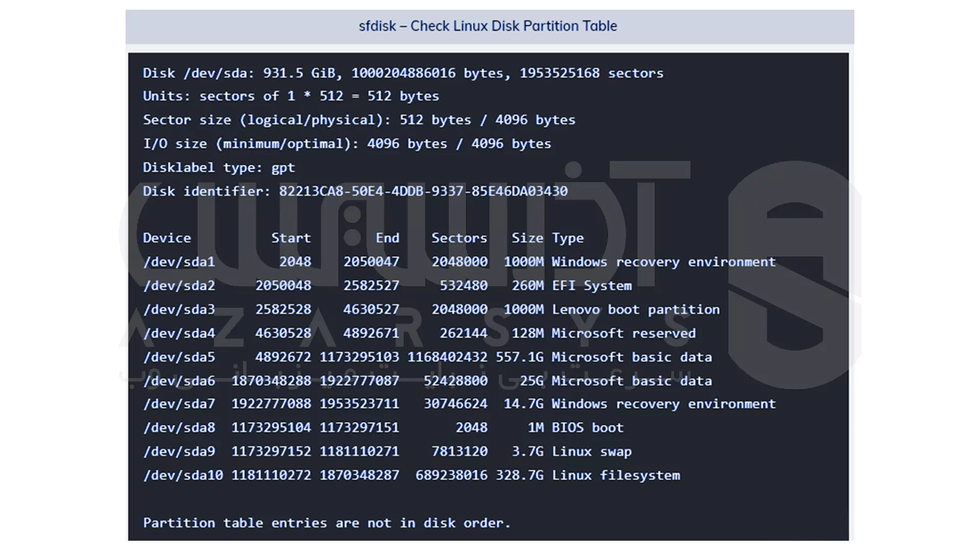980x551 pixels.
Task: Click the 'End' column header
Action: [387, 238]
